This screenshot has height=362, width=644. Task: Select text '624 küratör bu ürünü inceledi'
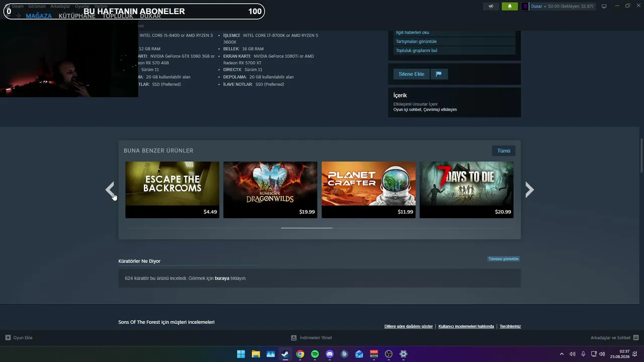[x=155, y=278]
